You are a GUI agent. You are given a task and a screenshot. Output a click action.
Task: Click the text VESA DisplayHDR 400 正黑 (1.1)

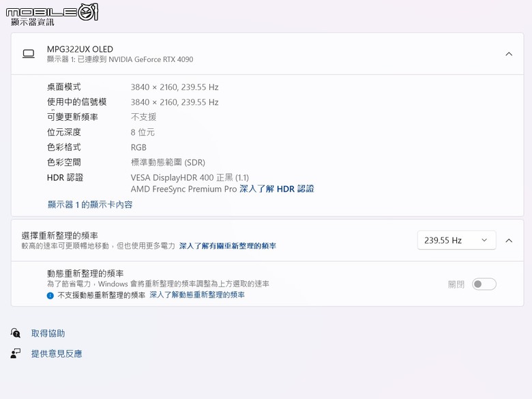pos(190,177)
